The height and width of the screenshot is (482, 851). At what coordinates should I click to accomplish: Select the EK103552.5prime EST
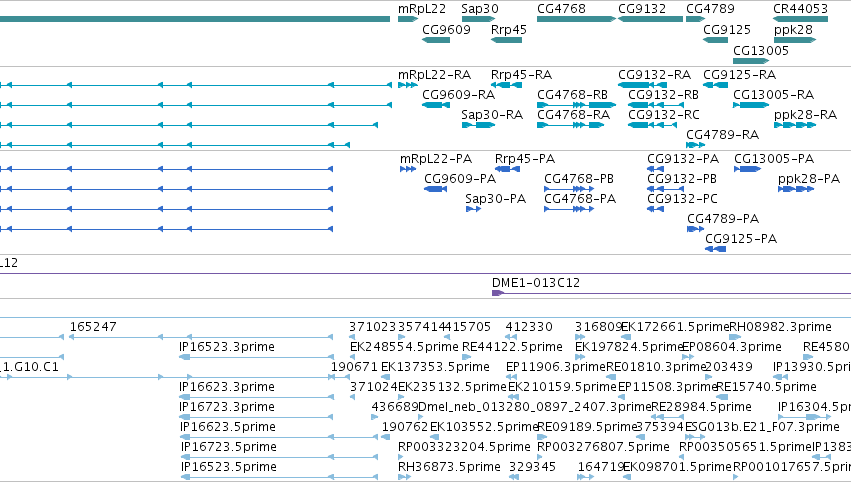(434, 437)
